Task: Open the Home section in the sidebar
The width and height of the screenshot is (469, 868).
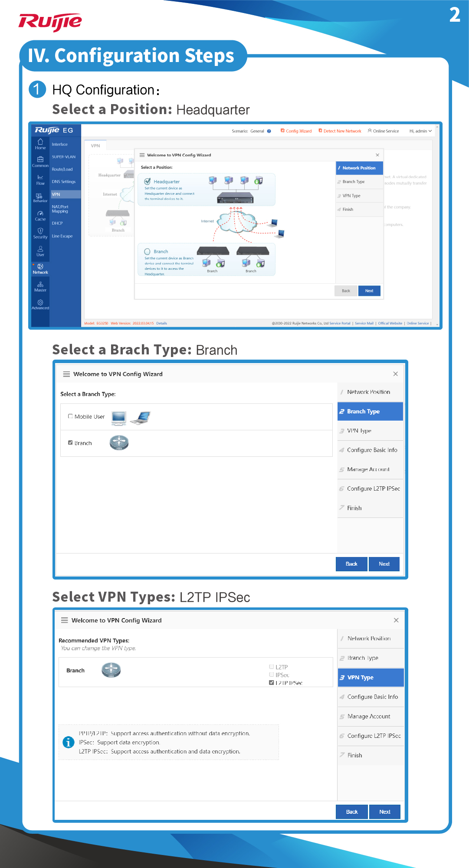Action: tap(40, 144)
